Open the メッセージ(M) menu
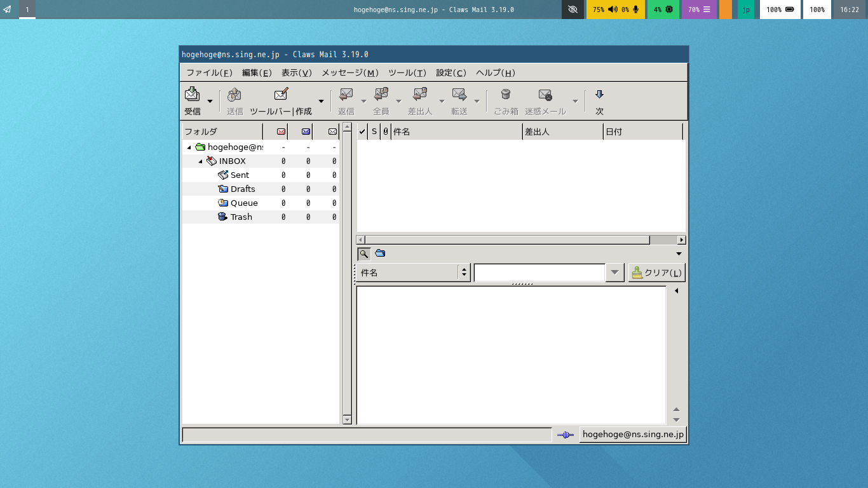 tap(350, 72)
